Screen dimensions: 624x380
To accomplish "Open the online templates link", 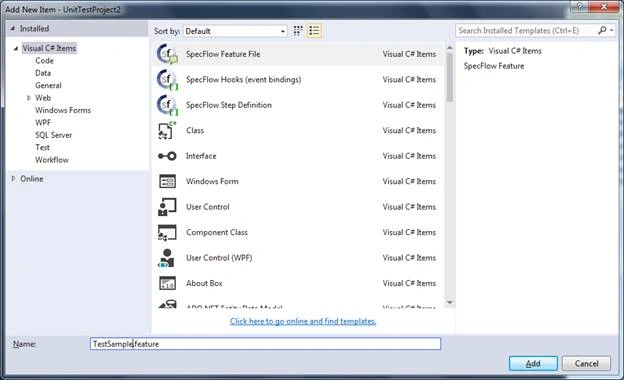I will [303, 321].
